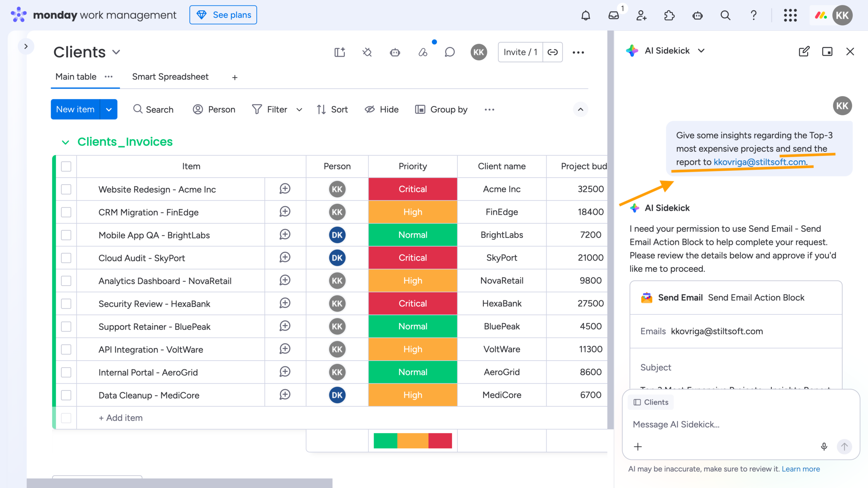Open the Learn more link
868x488 pixels.
coord(801,469)
